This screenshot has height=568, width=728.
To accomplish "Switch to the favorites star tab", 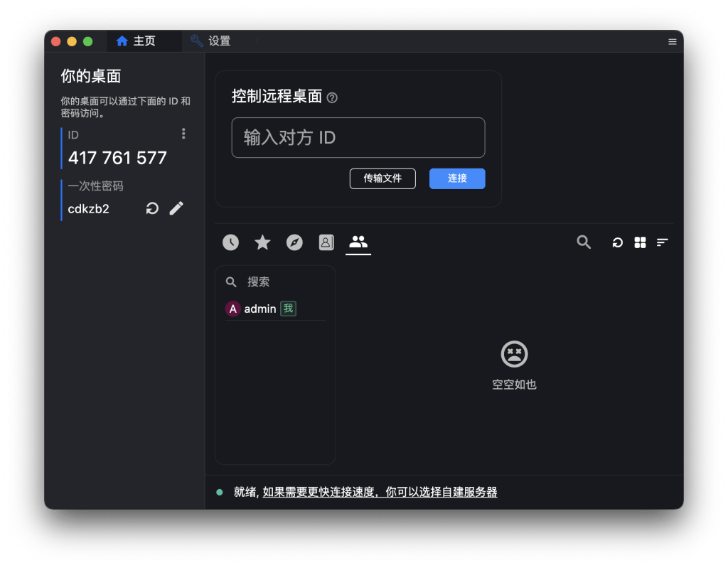I will (262, 242).
